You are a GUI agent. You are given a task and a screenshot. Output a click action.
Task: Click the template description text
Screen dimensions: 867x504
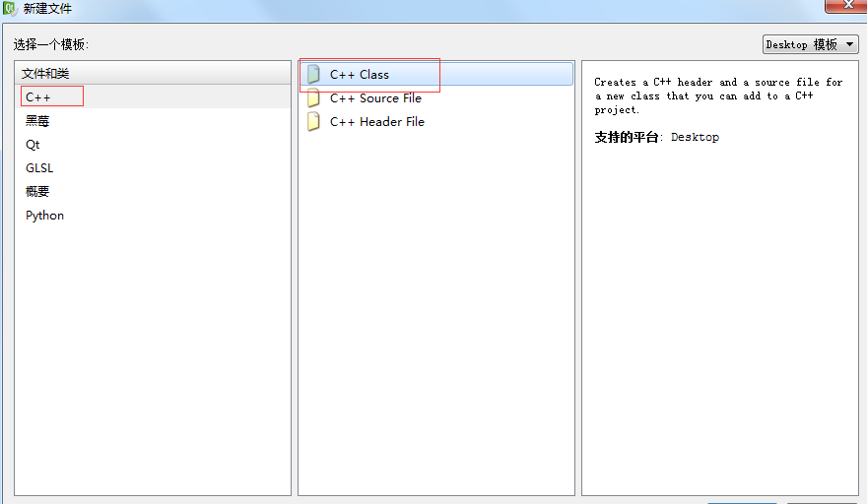click(718, 95)
